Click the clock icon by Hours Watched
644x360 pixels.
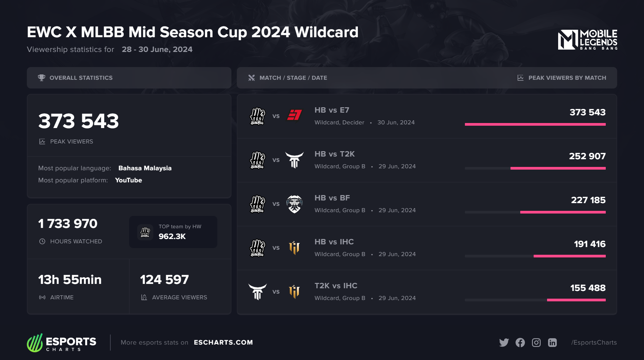click(x=42, y=241)
